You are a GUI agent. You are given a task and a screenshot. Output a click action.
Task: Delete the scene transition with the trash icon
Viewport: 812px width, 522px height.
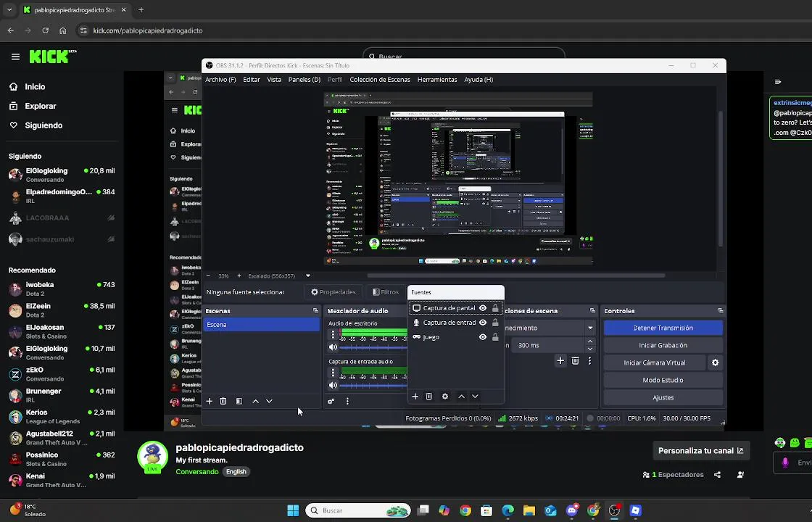576,360
